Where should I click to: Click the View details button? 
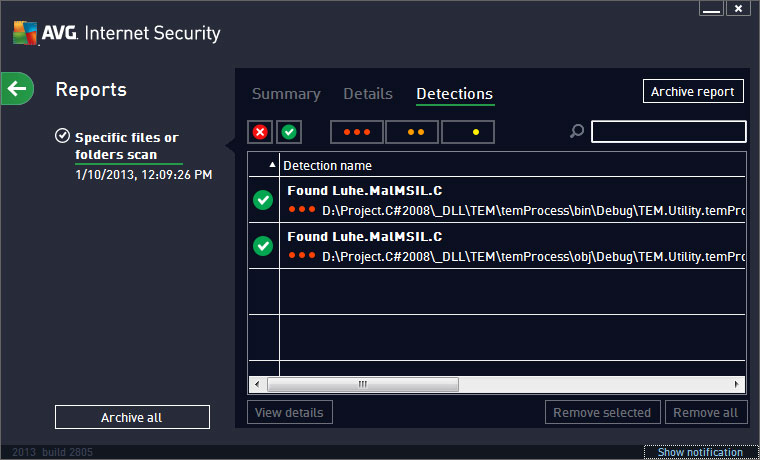pos(289,412)
